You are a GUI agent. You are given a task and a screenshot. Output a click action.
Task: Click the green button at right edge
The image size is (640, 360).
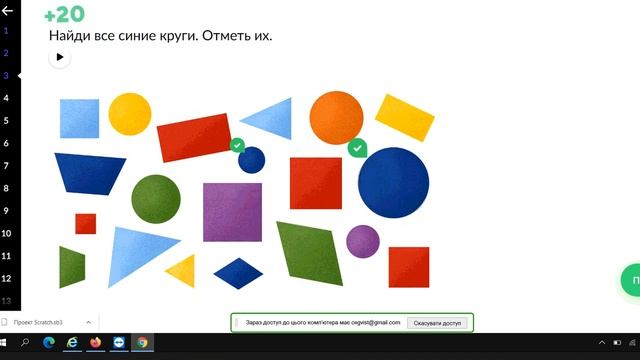[631, 280]
